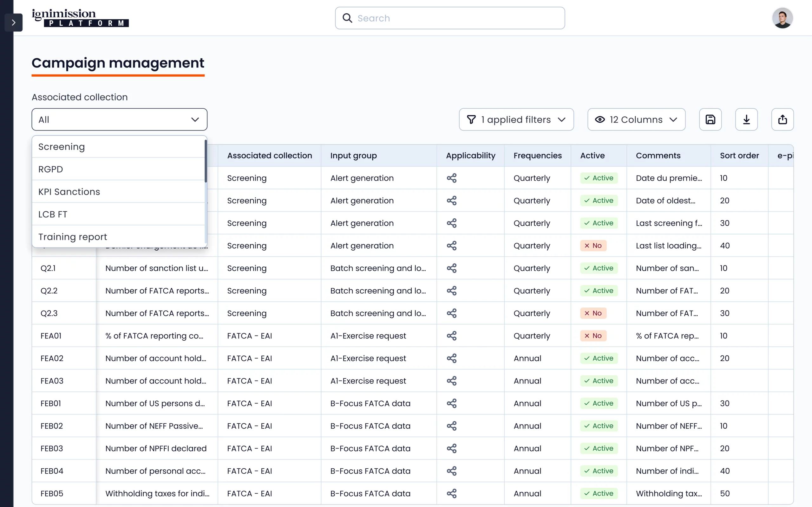Screen dimensions: 812x507
Task: Toggle the No status on FEA01 row
Action: (x=593, y=336)
